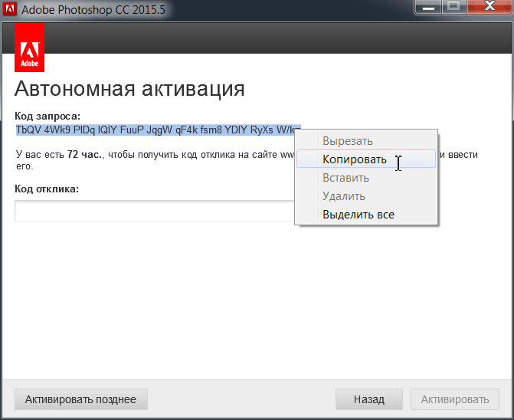The width and height of the screenshot is (514, 420).
Task: Choose Выделить все menu entry
Action: 366,215
